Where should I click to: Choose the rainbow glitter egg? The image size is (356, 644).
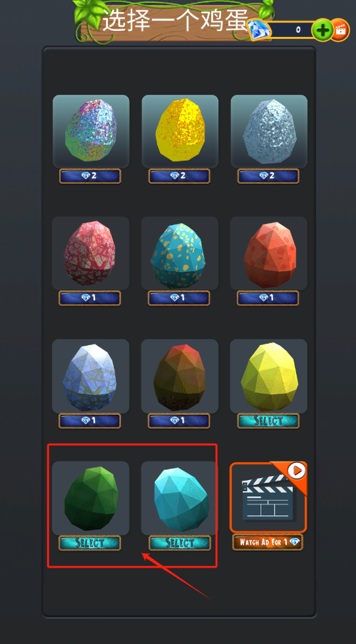click(91, 131)
